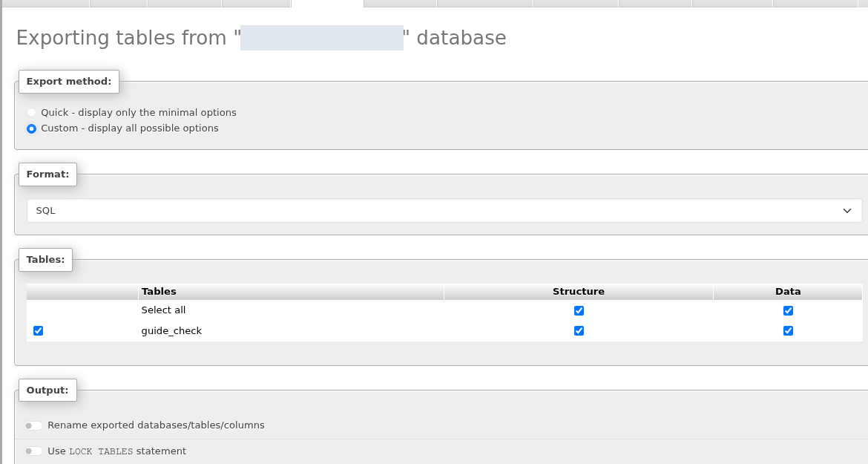Click the Tables section legend

[45, 259]
